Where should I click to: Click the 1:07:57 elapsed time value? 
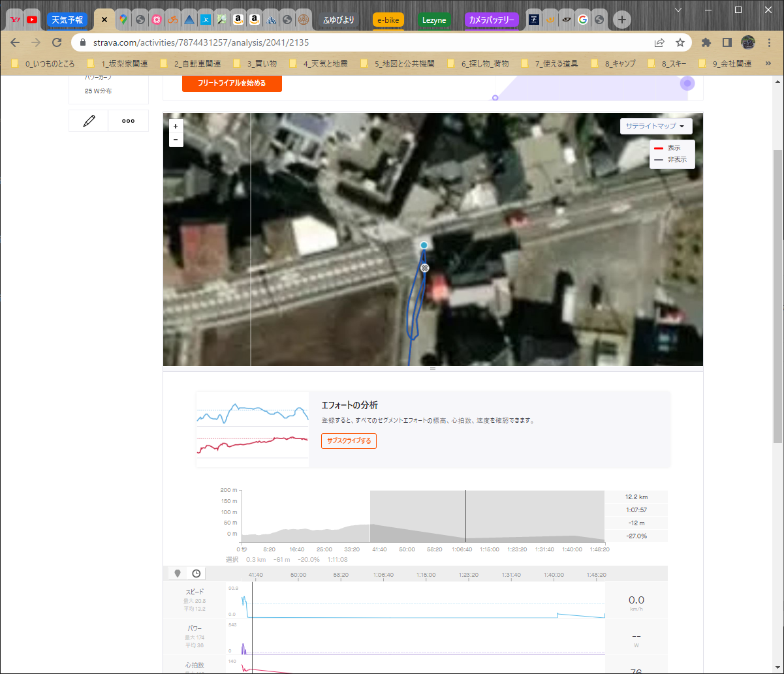pos(636,510)
